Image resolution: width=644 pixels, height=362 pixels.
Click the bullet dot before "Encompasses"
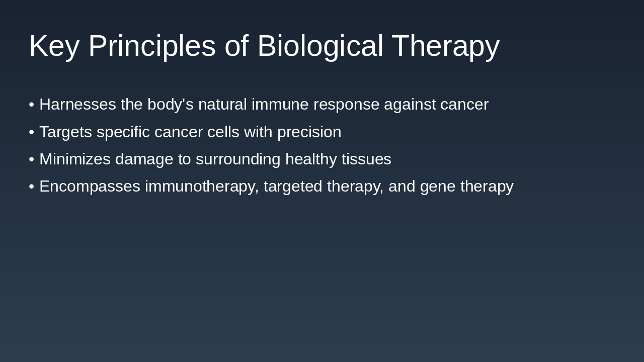click(x=31, y=187)
